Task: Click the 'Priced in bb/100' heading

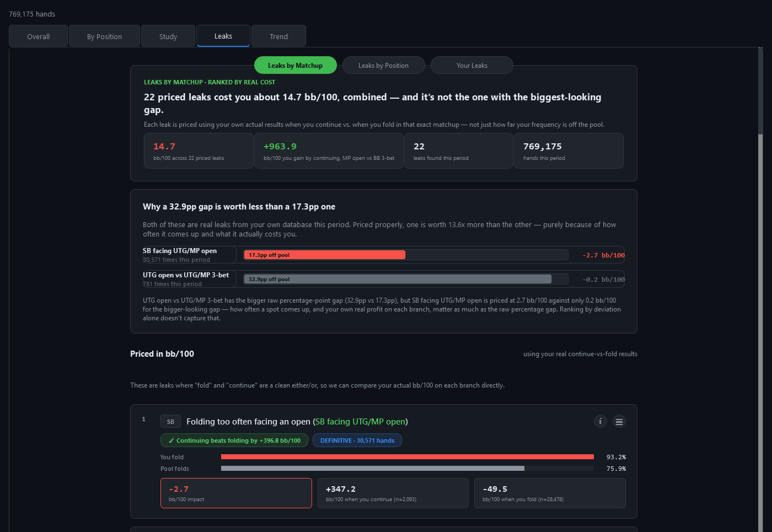Action: point(162,354)
